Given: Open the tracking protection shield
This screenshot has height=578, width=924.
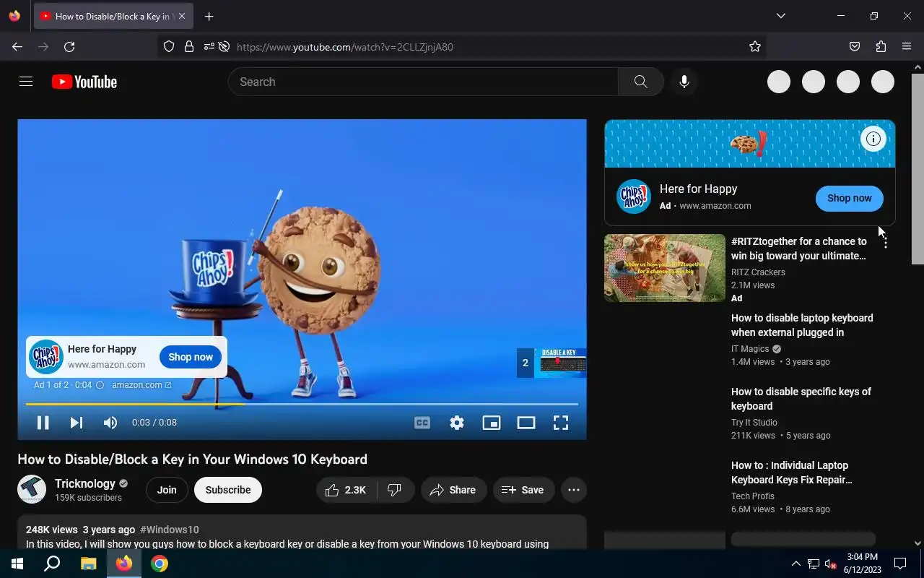Looking at the screenshot, I should pyautogui.click(x=169, y=46).
